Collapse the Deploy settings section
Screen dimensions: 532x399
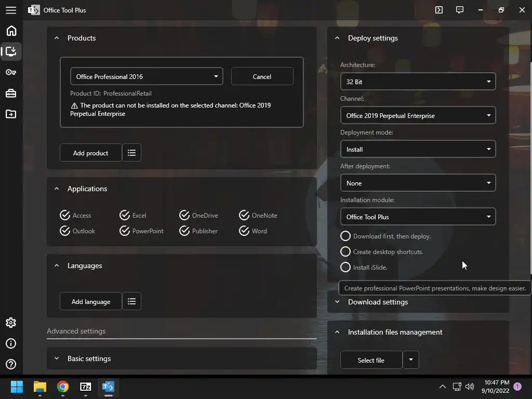coord(337,38)
